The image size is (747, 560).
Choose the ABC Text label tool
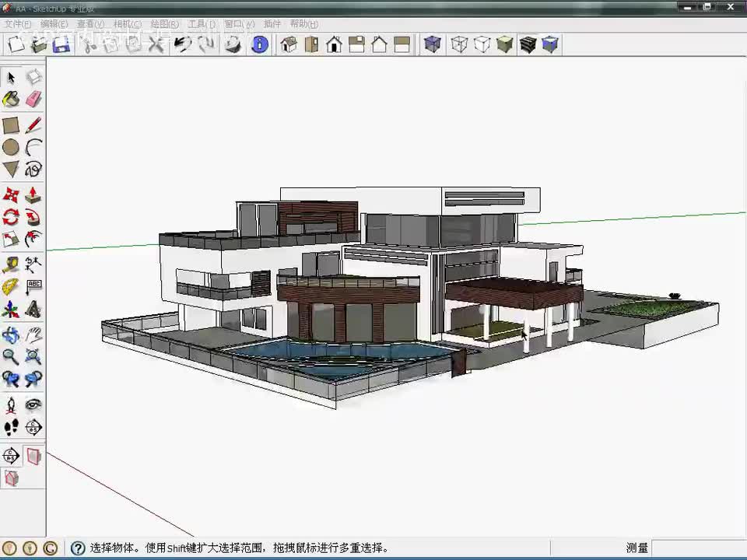point(33,287)
